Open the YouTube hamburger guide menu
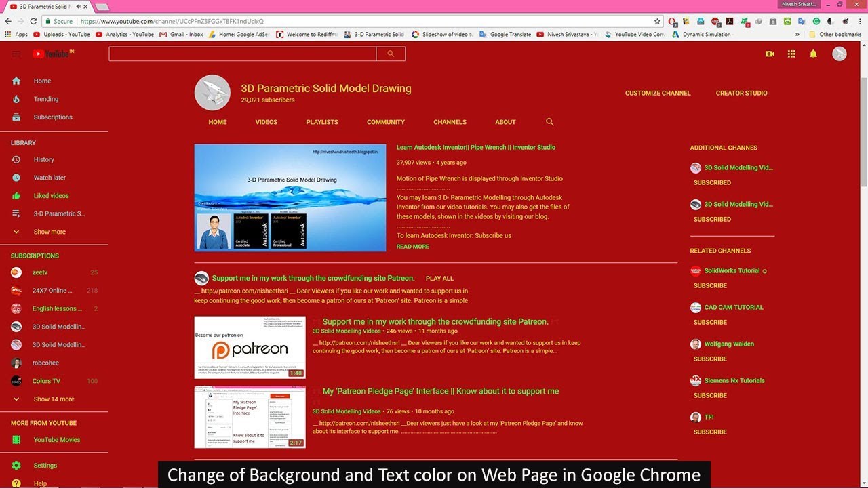This screenshot has height=488, width=868. point(16,54)
